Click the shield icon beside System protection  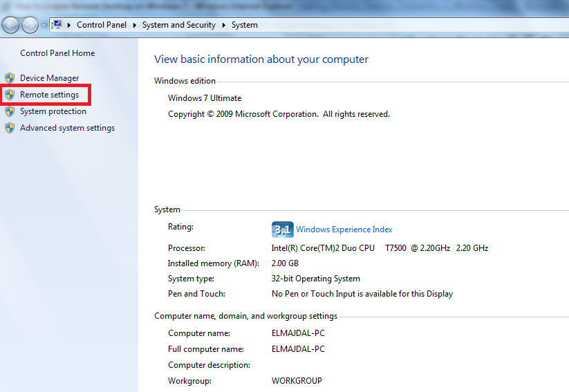9,111
